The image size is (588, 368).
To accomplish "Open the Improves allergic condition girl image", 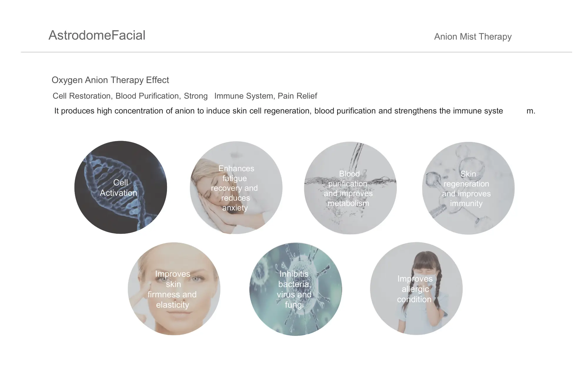I will click(416, 289).
